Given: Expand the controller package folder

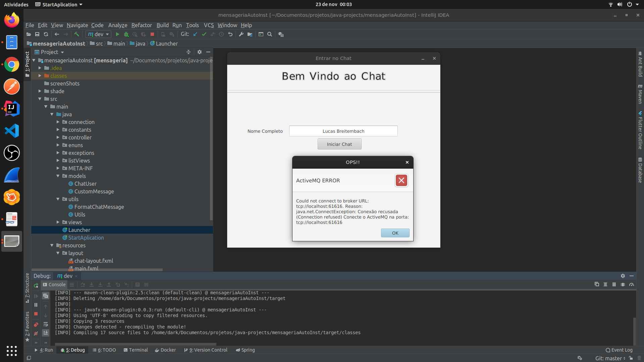Looking at the screenshot, I should pos(58,137).
